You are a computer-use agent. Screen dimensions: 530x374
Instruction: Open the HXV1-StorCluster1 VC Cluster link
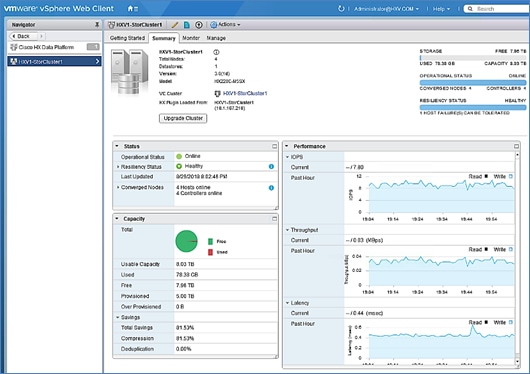(245, 93)
